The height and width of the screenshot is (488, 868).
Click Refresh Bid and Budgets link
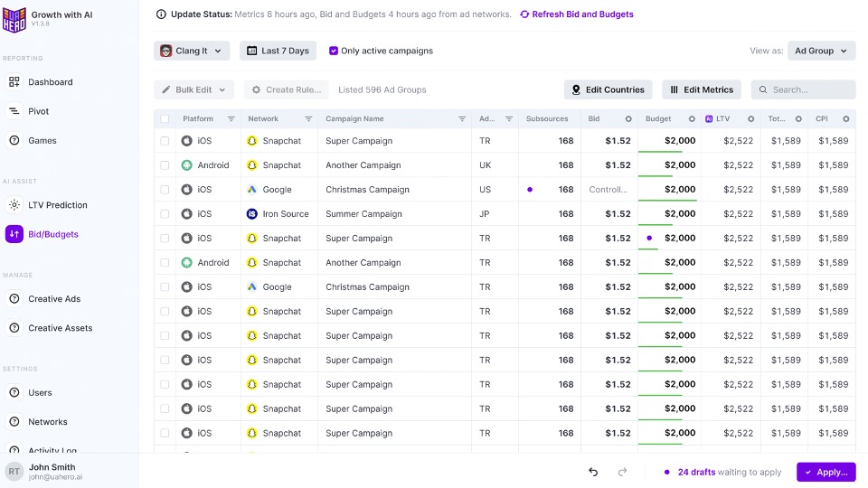(x=577, y=14)
